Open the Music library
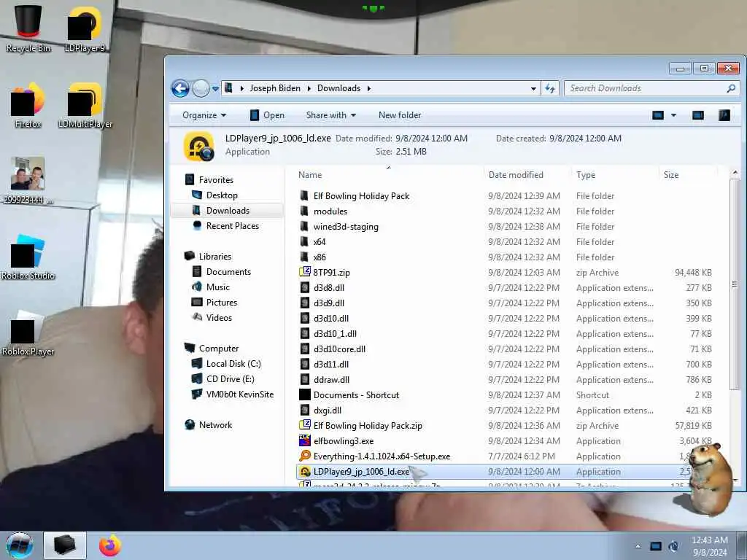 point(211,287)
